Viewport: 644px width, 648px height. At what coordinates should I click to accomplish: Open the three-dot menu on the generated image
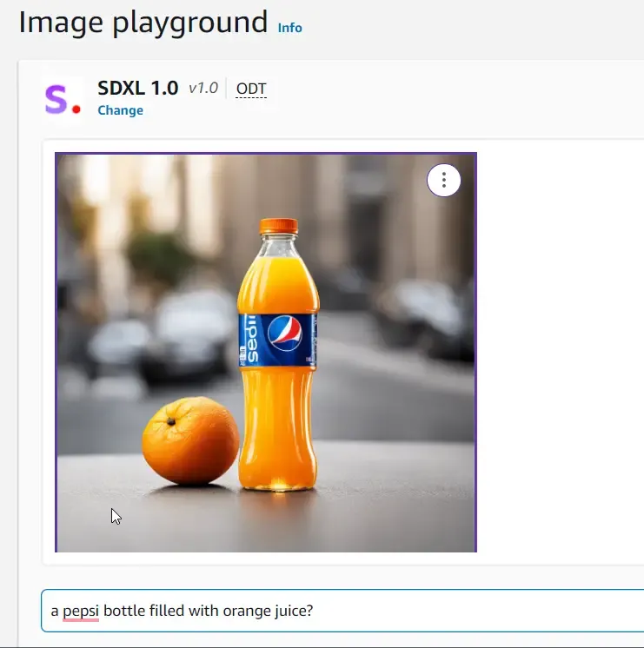(x=444, y=180)
